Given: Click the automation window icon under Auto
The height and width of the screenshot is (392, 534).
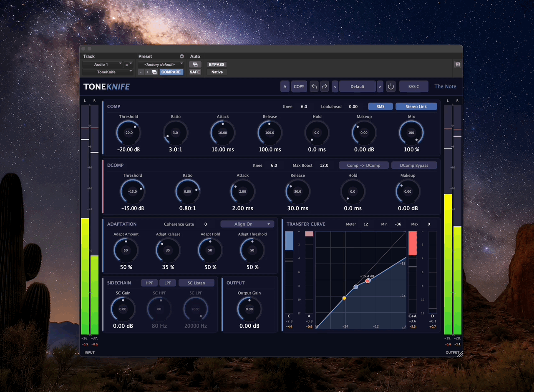Looking at the screenshot, I should (x=195, y=65).
